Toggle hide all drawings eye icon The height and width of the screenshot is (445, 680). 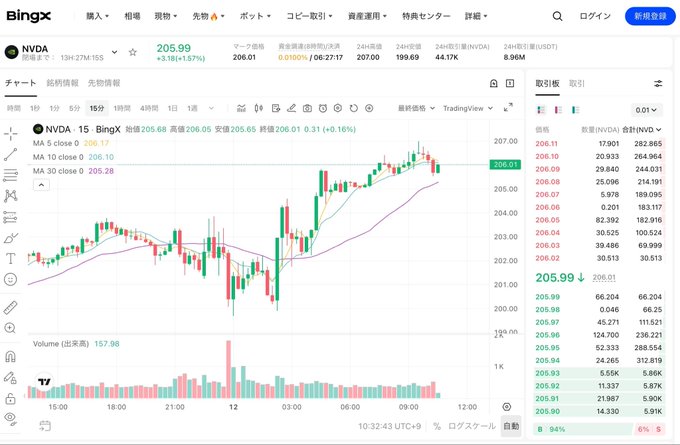pos(10,418)
